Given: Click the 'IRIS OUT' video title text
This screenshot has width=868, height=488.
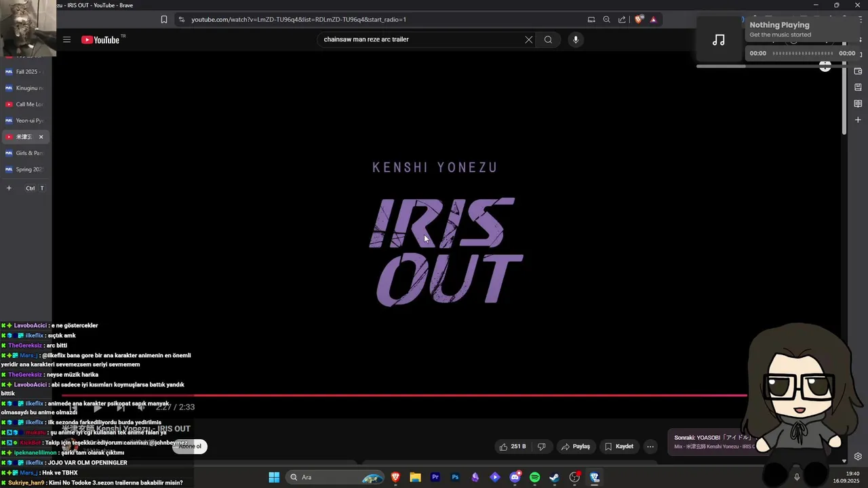Looking at the screenshot, I should coord(126,428).
